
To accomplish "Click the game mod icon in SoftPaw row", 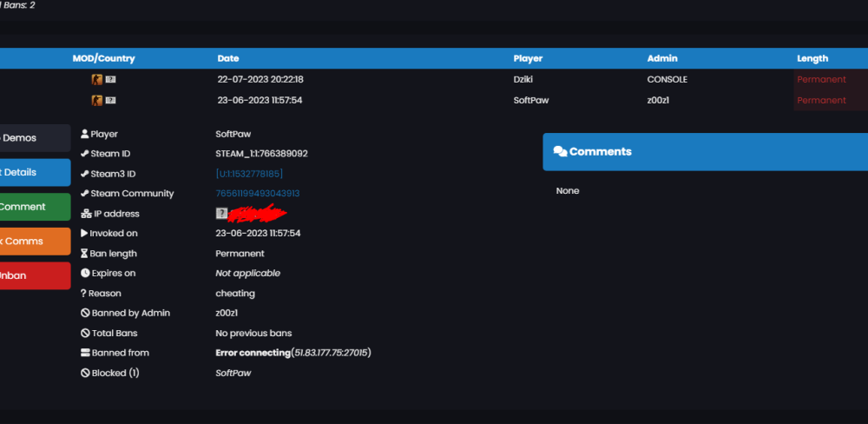I will click(97, 100).
